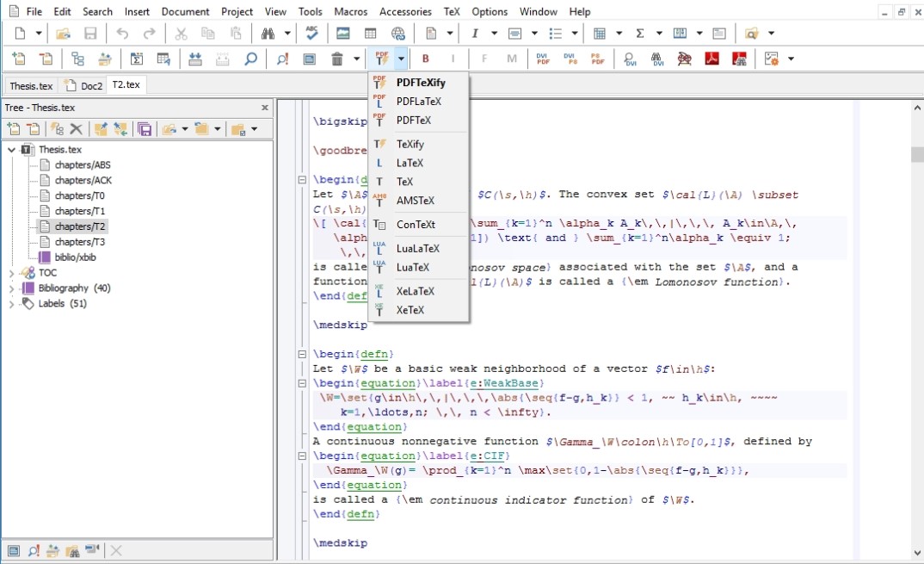
Task: Switch to the Doc2 document tab
Action: click(85, 85)
